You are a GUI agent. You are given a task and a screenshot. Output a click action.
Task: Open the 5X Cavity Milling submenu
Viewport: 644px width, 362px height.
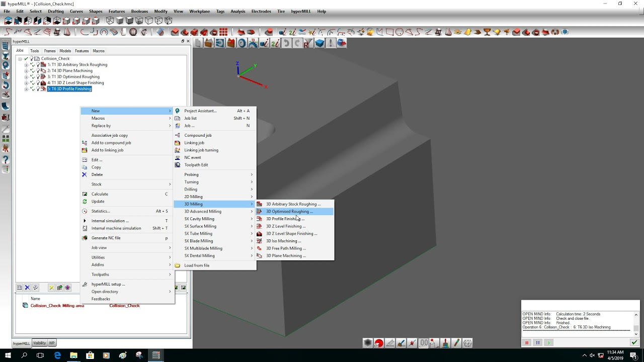(215, 219)
